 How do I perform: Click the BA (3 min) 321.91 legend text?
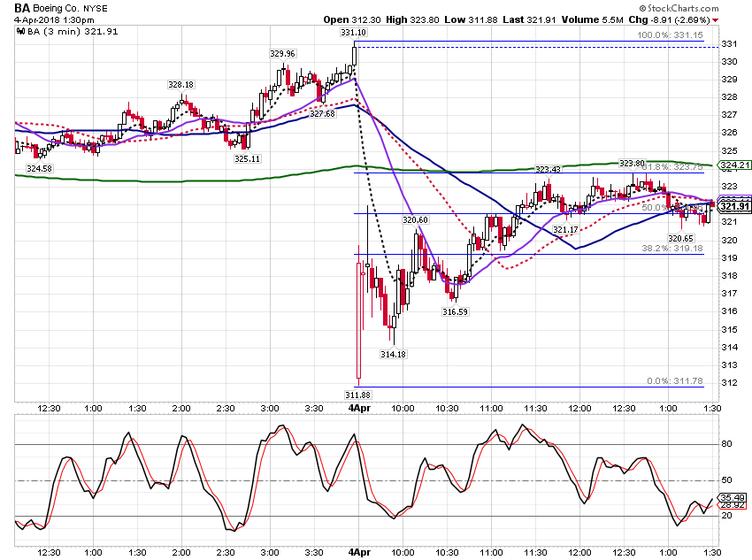pos(73,32)
